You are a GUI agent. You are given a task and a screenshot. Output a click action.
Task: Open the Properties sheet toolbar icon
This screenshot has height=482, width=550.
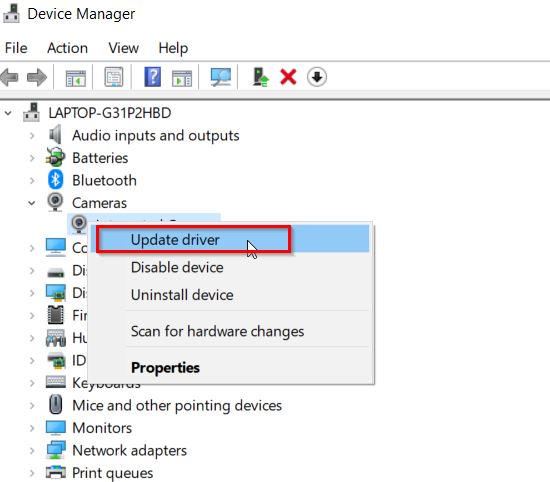point(114,77)
